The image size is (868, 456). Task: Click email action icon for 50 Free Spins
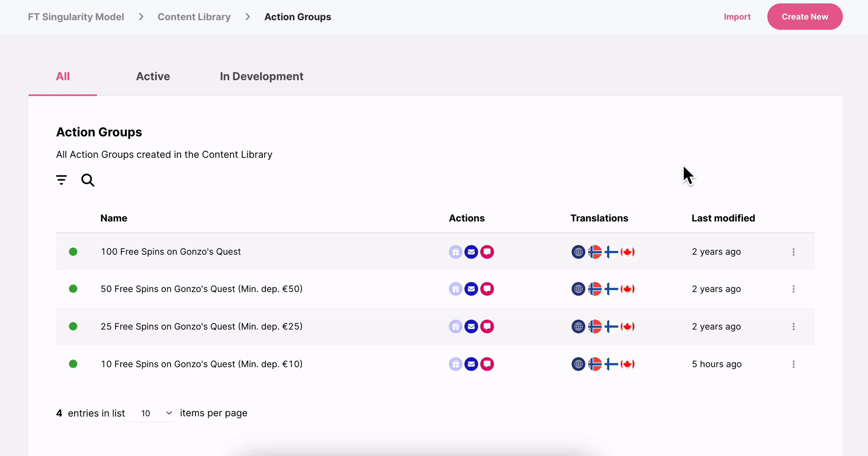[471, 289]
